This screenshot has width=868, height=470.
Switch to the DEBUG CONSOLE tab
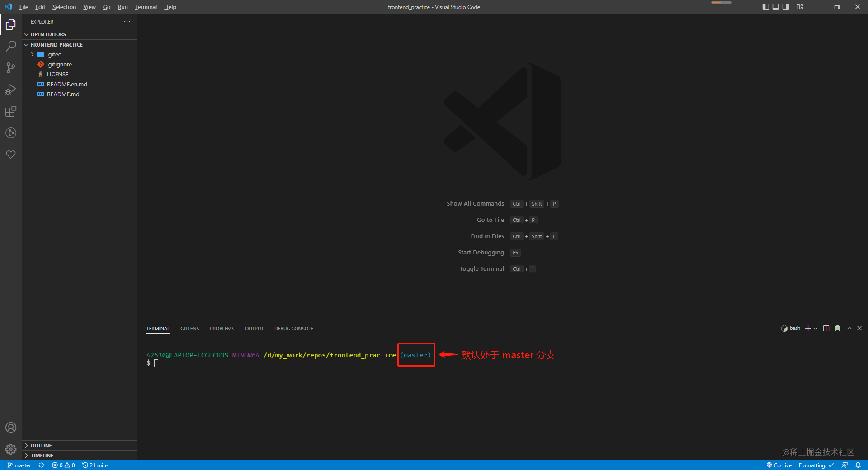coord(294,329)
